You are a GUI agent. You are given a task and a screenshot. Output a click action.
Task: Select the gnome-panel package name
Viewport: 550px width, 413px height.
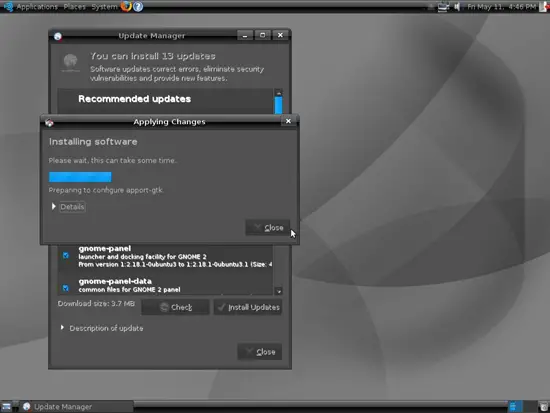pyautogui.click(x=105, y=248)
